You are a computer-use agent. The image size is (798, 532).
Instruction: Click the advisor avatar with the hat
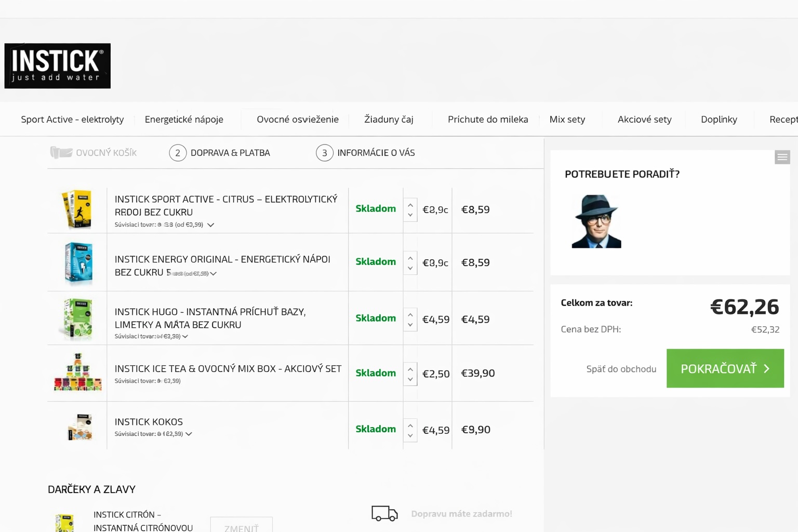pos(596,221)
